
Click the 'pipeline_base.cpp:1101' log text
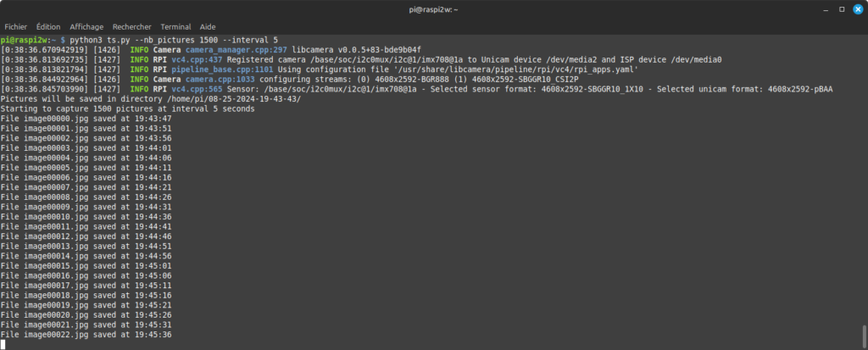(x=223, y=69)
